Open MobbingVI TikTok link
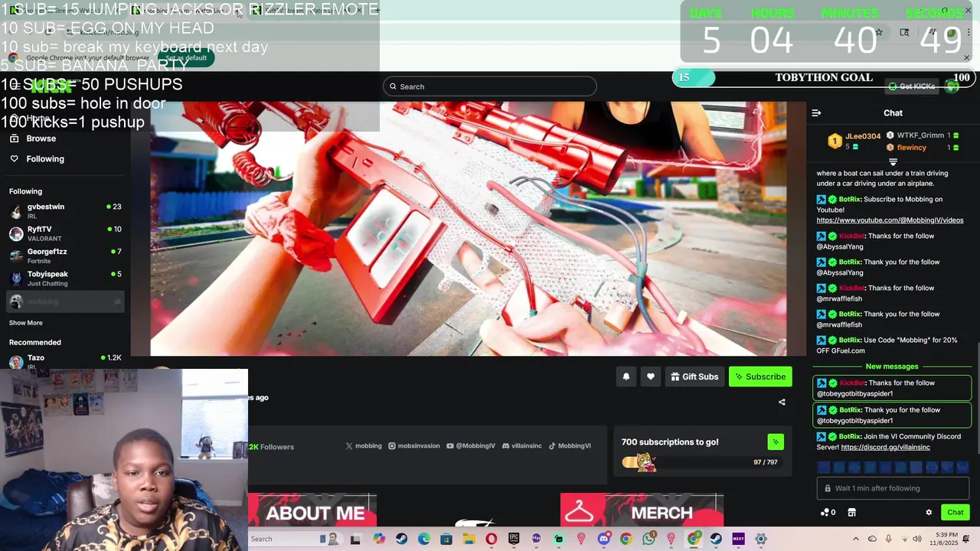 pos(570,445)
